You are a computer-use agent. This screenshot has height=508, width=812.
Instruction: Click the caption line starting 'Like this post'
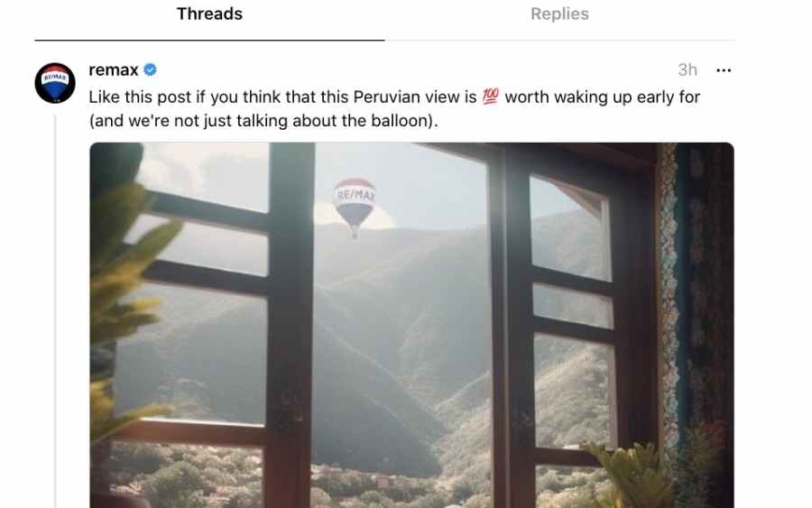[x=394, y=97]
